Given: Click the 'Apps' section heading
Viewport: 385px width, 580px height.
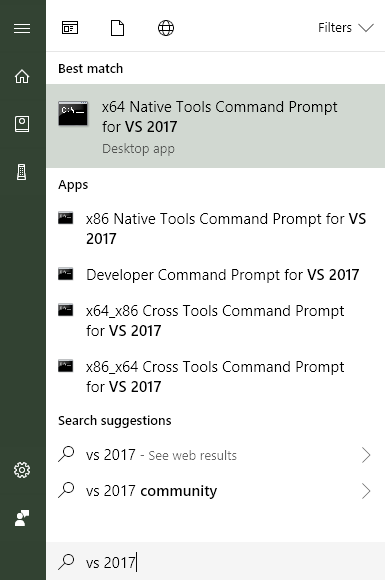Looking at the screenshot, I should 73,185.
